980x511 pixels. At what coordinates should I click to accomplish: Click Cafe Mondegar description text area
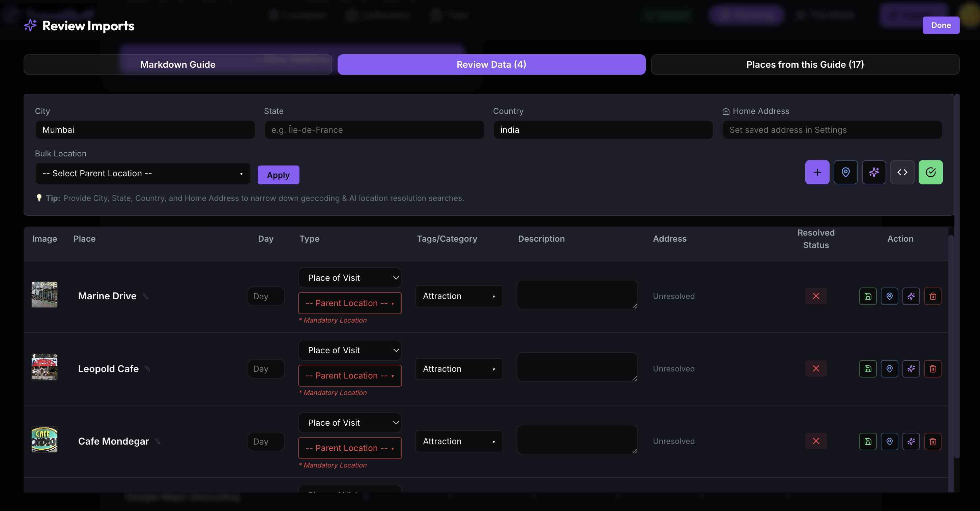pyautogui.click(x=577, y=440)
